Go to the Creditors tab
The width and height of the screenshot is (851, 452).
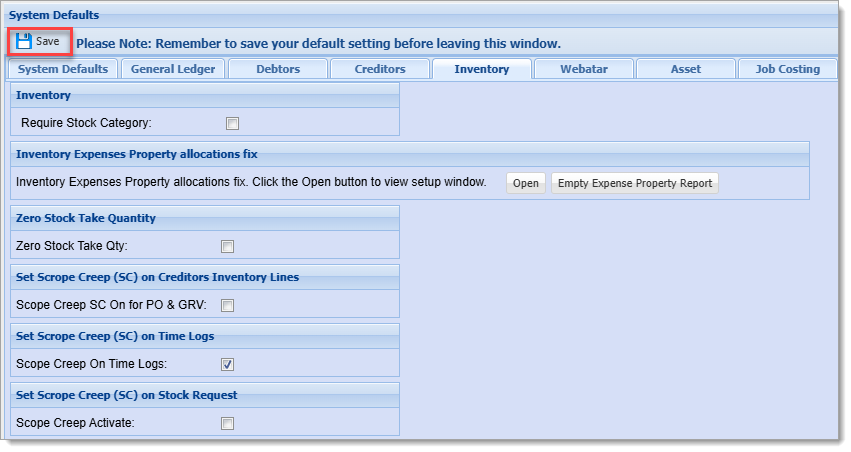380,69
